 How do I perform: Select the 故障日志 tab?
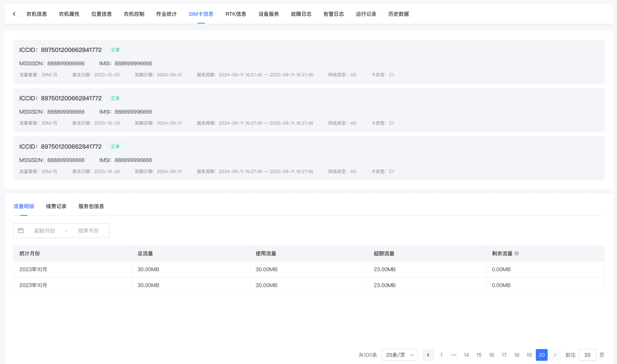click(x=301, y=14)
